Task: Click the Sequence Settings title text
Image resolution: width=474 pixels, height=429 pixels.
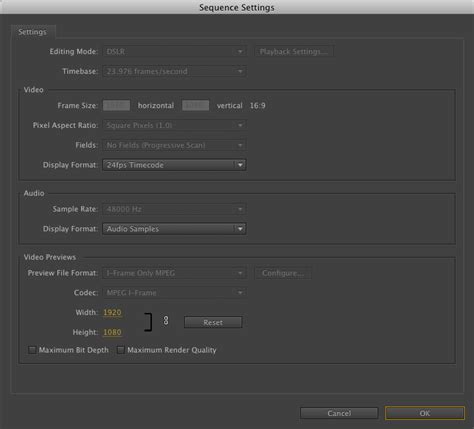Action: point(237,7)
